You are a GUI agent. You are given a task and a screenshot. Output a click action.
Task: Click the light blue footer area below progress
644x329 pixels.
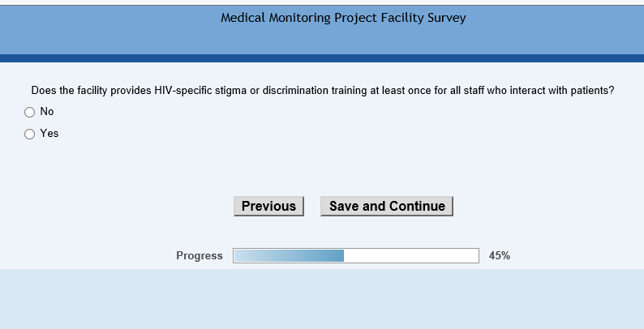322,298
